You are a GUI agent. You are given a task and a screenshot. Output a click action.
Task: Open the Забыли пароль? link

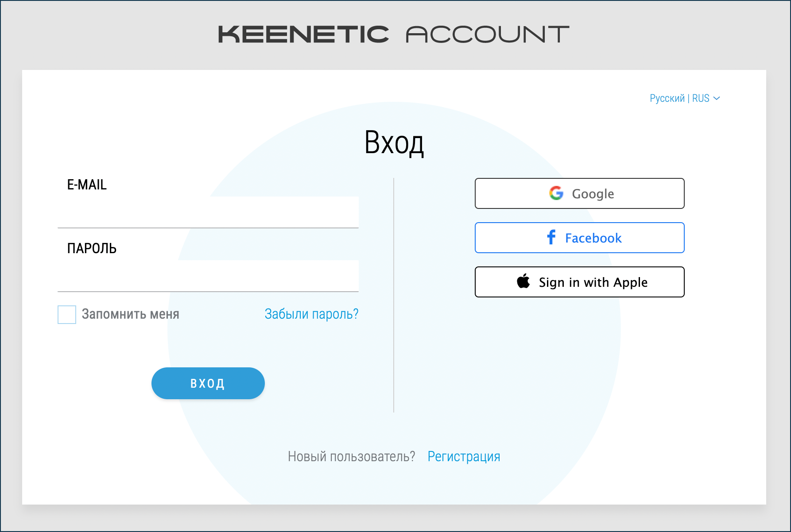[311, 314]
